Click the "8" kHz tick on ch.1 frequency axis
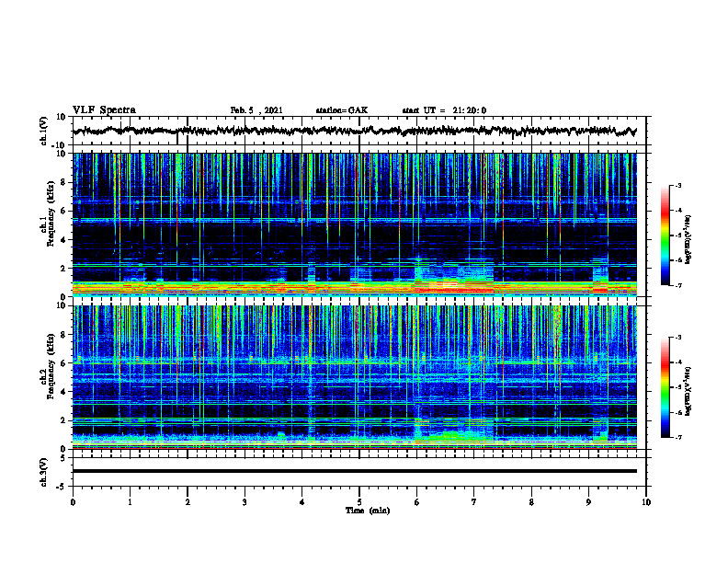The image size is (728, 563). coord(64,182)
